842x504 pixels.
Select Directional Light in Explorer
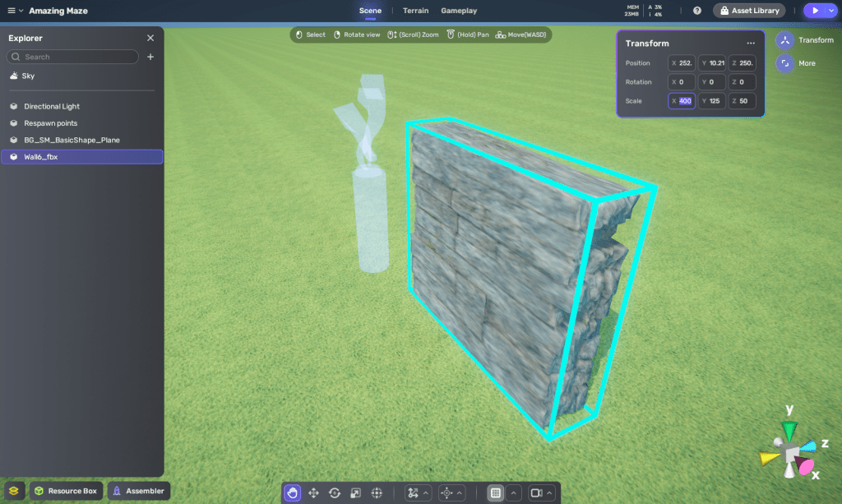[52, 106]
